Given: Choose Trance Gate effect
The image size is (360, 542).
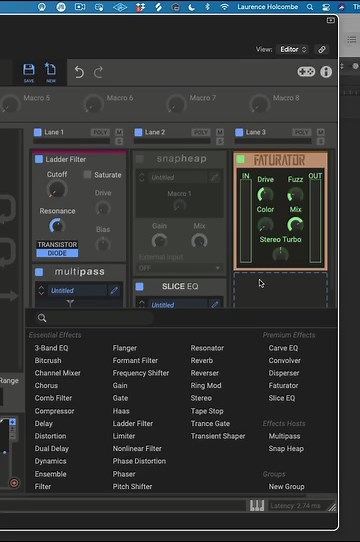Looking at the screenshot, I should 210,423.
